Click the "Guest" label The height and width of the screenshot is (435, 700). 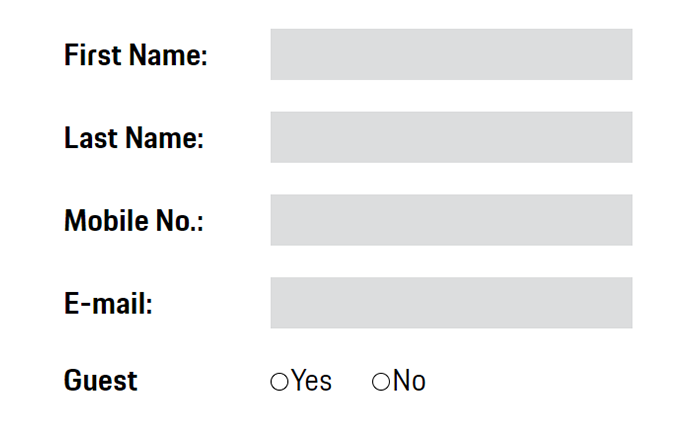pyautogui.click(x=100, y=381)
